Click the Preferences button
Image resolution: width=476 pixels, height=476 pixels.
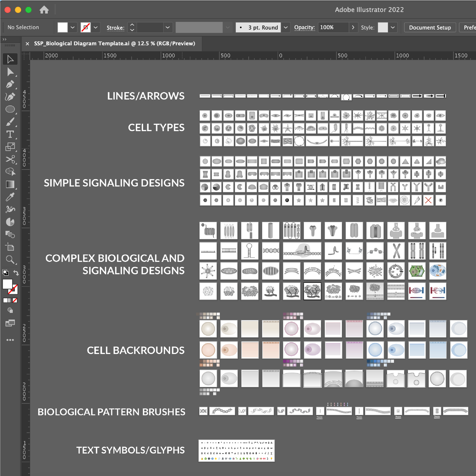(468, 28)
